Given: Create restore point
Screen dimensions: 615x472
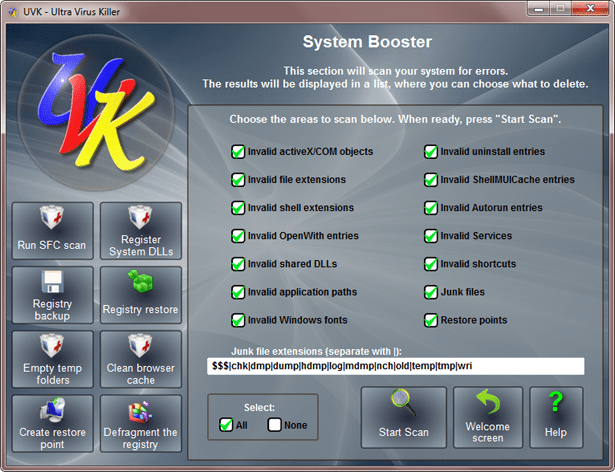Looking at the screenshot, I should pyautogui.click(x=53, y=424).
